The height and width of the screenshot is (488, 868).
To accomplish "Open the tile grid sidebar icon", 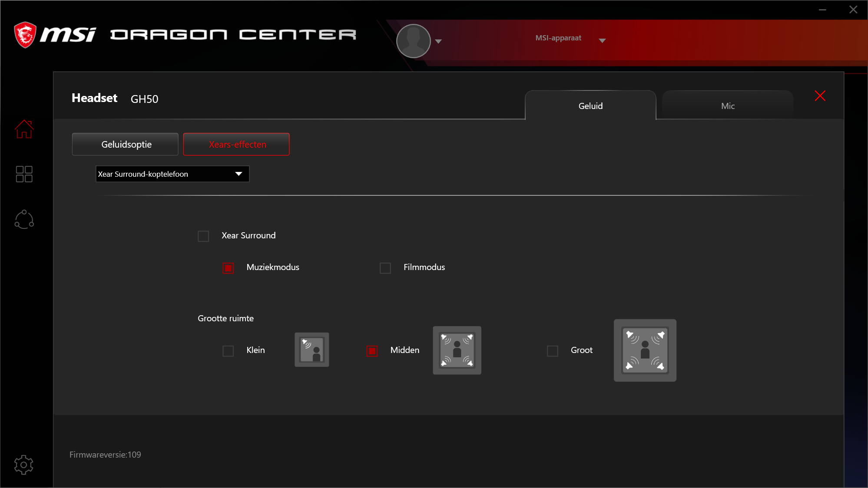I will (24, 174).
